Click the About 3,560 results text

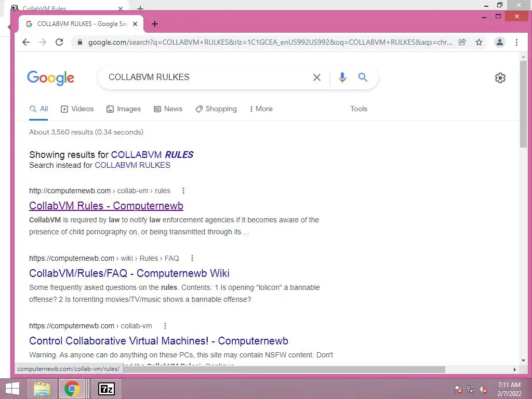point(86,132)
